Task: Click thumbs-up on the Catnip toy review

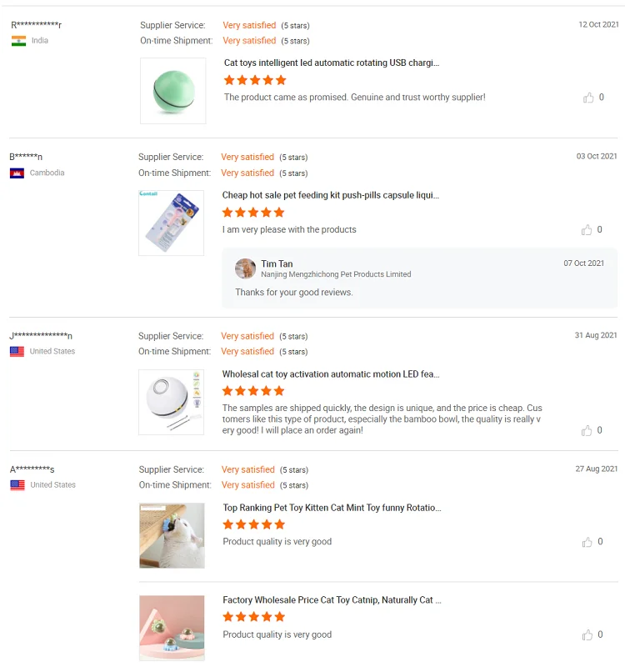Action: (x=587, y=634)
